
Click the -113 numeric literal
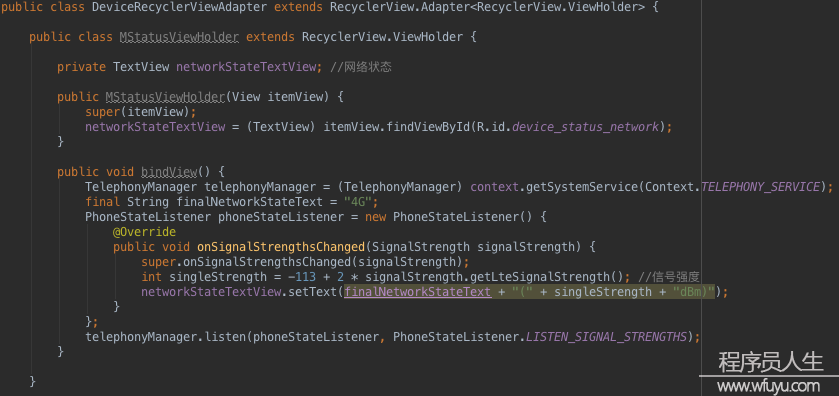coord(302,277)
